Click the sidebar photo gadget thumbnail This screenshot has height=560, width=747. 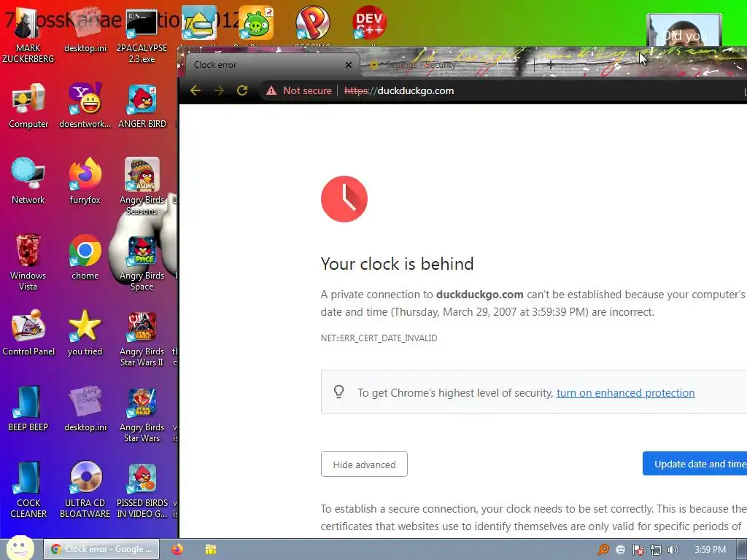coord(684,30)
